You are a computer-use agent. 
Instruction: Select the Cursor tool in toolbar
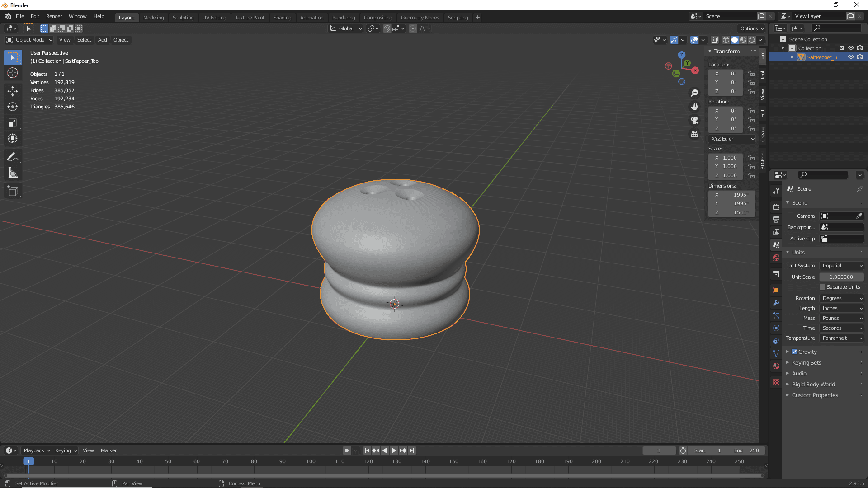[x=13, y=73]
